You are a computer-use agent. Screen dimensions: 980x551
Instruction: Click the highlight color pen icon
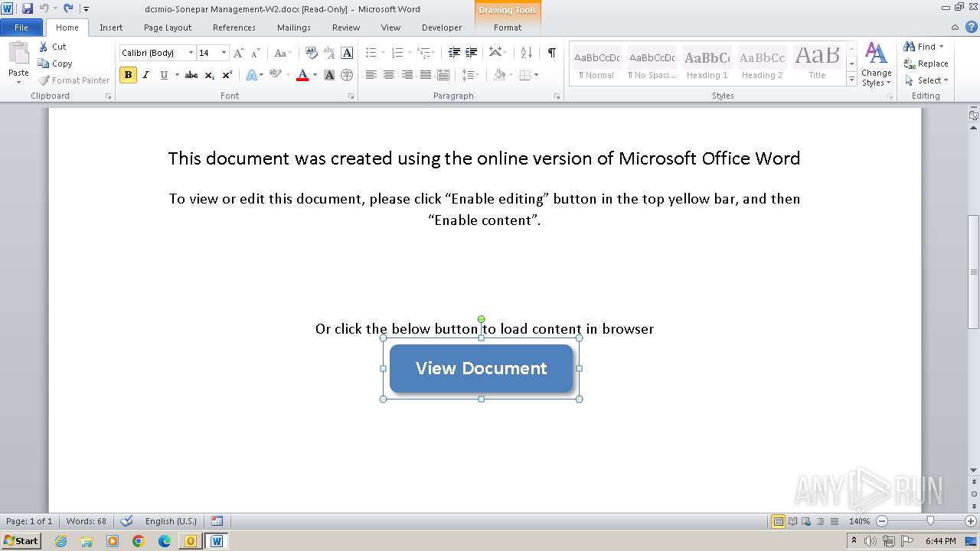click(x=274, y=75)
